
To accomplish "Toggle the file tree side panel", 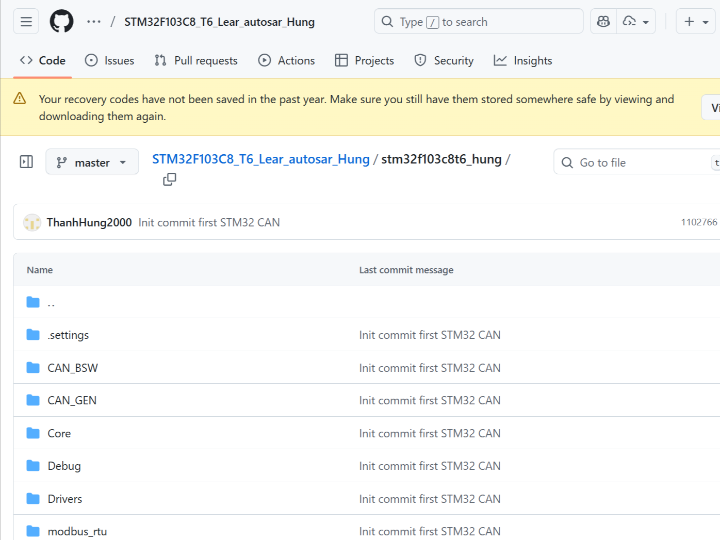I will tap(26, 162).
